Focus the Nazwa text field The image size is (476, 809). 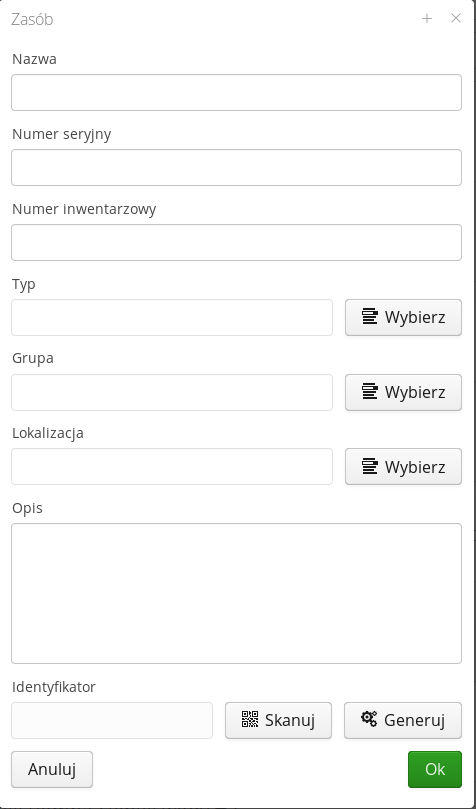(x=236, y=92)
